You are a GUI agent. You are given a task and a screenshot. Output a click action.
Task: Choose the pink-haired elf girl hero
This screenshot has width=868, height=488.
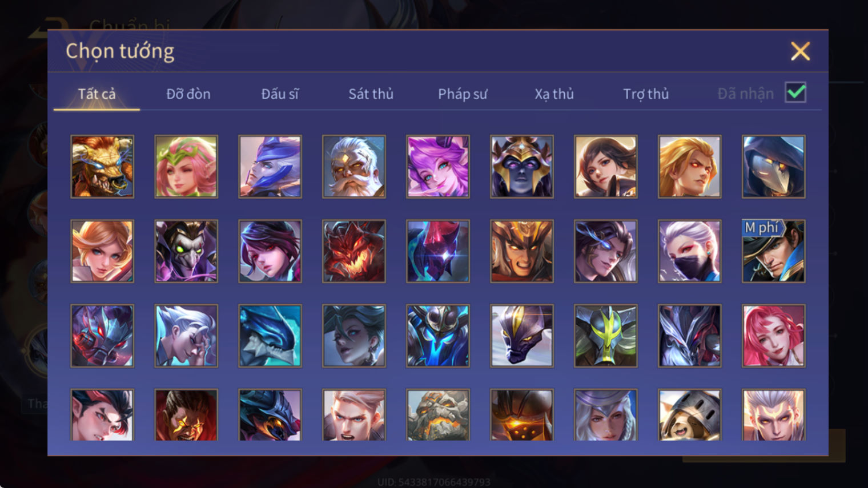[x=186, y=167]
